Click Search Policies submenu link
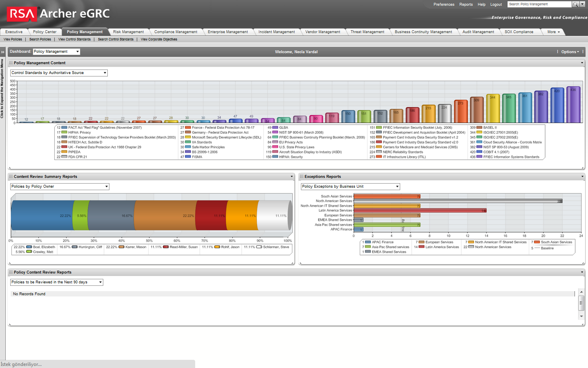 pos(40,40)
